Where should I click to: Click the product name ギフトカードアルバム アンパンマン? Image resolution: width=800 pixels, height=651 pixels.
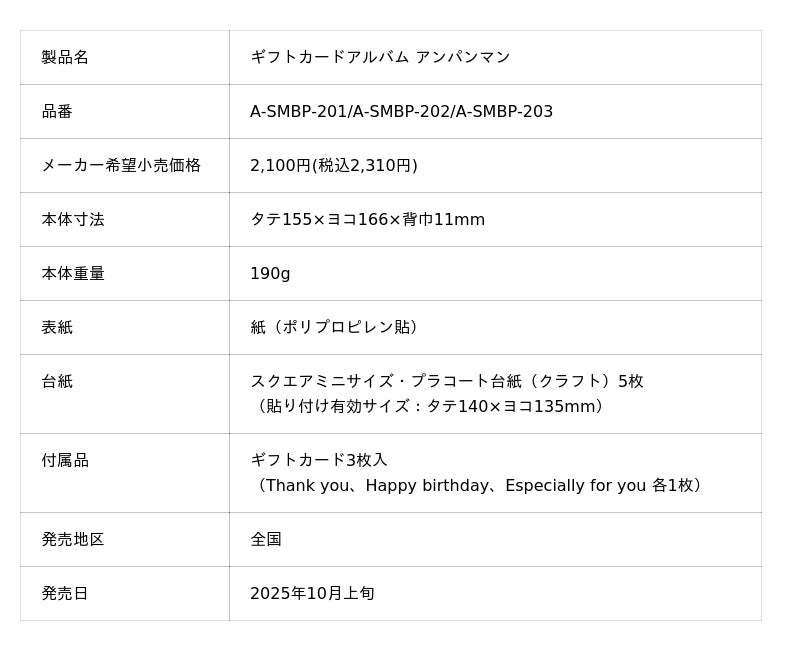pos(380,57)
